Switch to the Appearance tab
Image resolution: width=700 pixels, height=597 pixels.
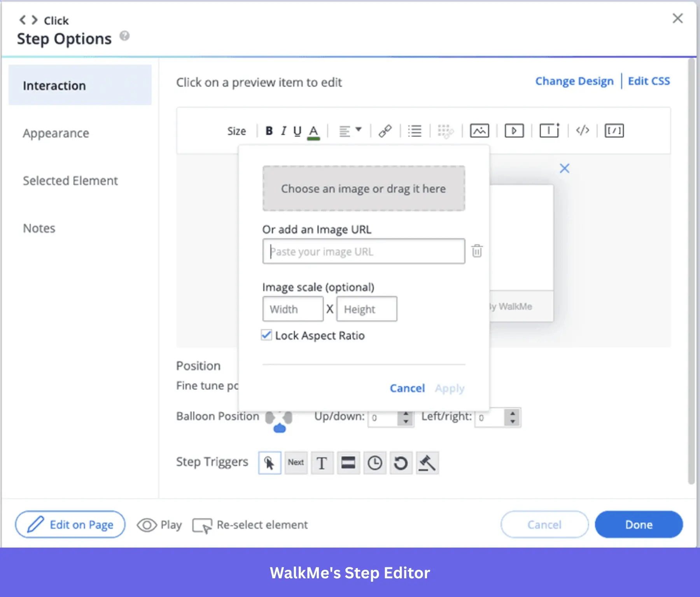pos(56,133)
